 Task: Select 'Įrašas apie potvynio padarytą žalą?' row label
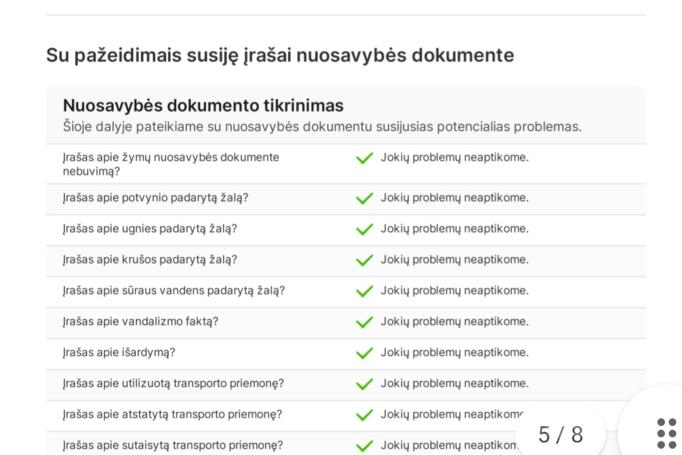click(155, 198)
